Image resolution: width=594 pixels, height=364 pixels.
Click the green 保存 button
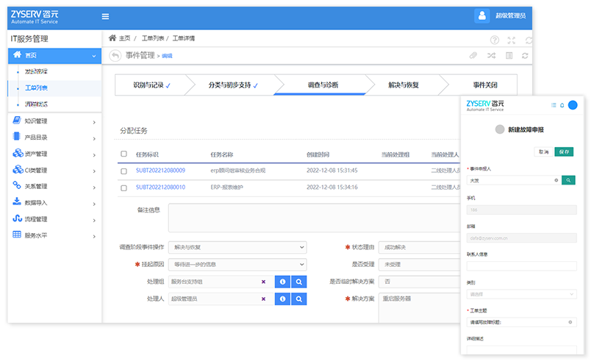(564, 152)
